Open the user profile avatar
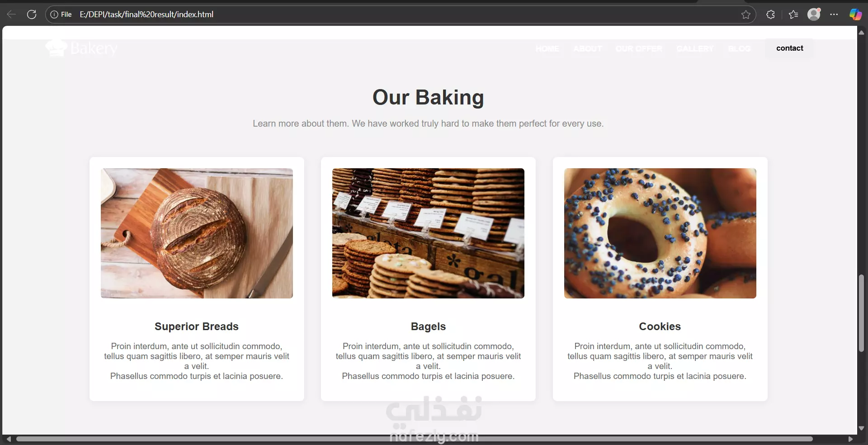Screen dimensions: 868x445 (814, 14)
